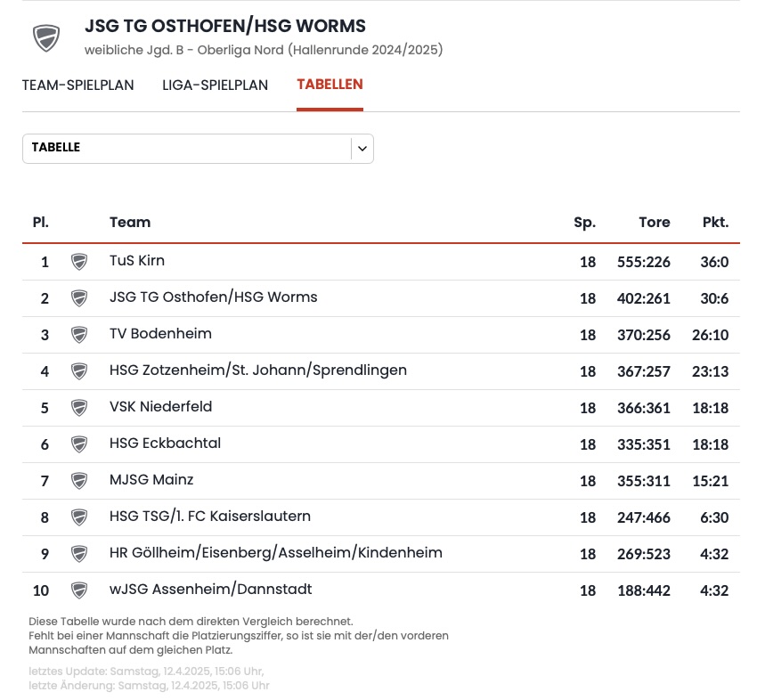The height and width of the screenshot is (700, 765).
Task: Click the Tore column header
Action: [654, 223]
